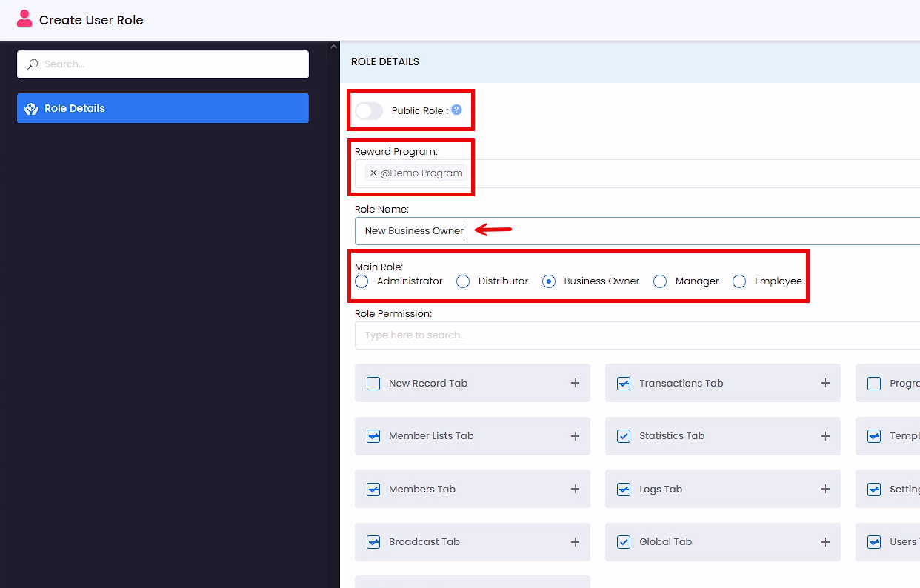Viewport: 920px width, 588px height.
Task: Open the Role Details section in sidebar
Action: [x=163, y=108]
